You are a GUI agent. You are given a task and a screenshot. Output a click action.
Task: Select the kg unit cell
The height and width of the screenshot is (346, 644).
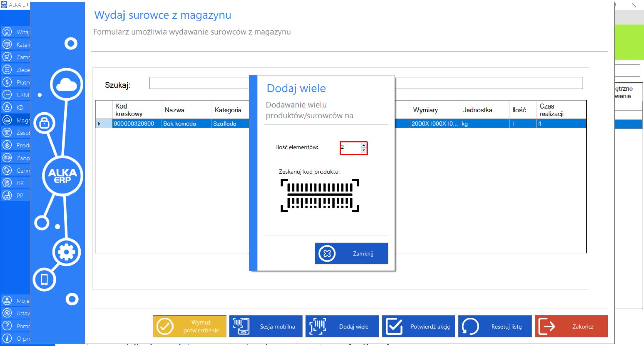tap(485, 124)
